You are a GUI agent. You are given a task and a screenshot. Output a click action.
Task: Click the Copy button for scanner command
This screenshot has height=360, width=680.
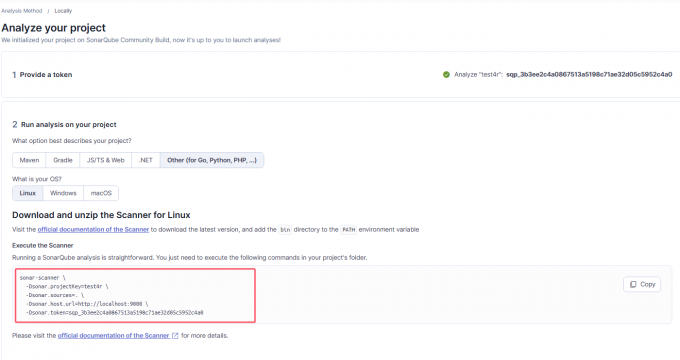[642, 285]
